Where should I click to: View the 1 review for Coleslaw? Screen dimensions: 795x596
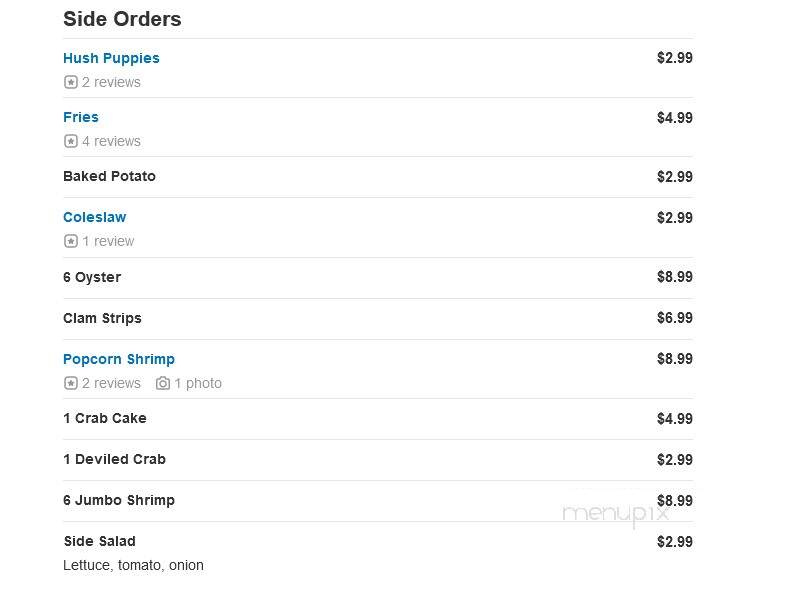click(108, 241)
